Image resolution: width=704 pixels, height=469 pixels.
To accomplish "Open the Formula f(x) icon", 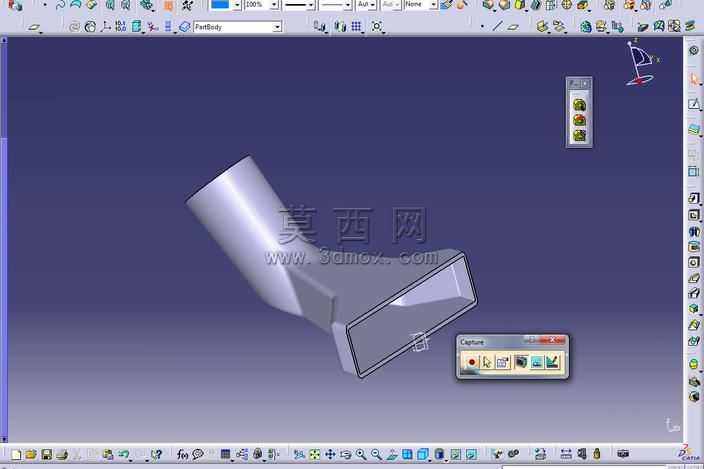I will tap(182, 455).
